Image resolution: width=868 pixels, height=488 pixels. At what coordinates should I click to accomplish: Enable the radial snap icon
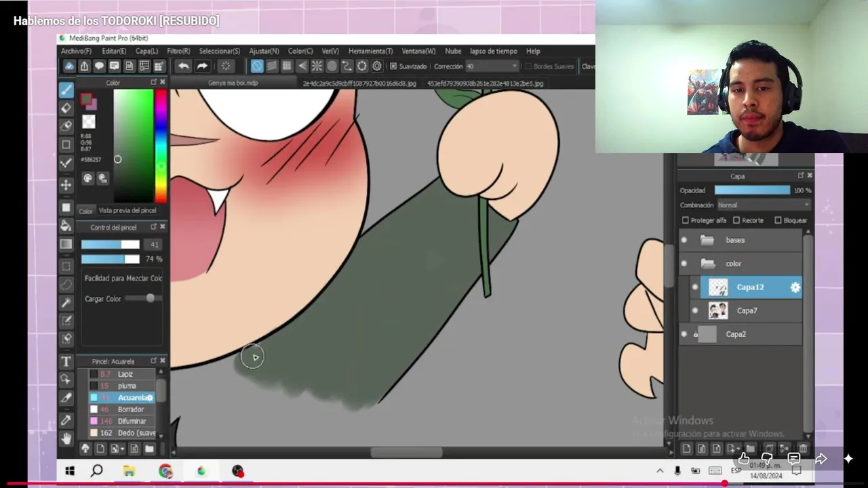click(x=317, y=66)
